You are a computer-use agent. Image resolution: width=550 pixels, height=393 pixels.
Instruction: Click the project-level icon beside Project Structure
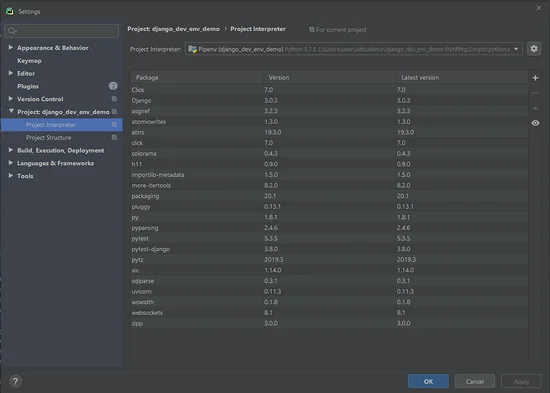pos(114,138)
